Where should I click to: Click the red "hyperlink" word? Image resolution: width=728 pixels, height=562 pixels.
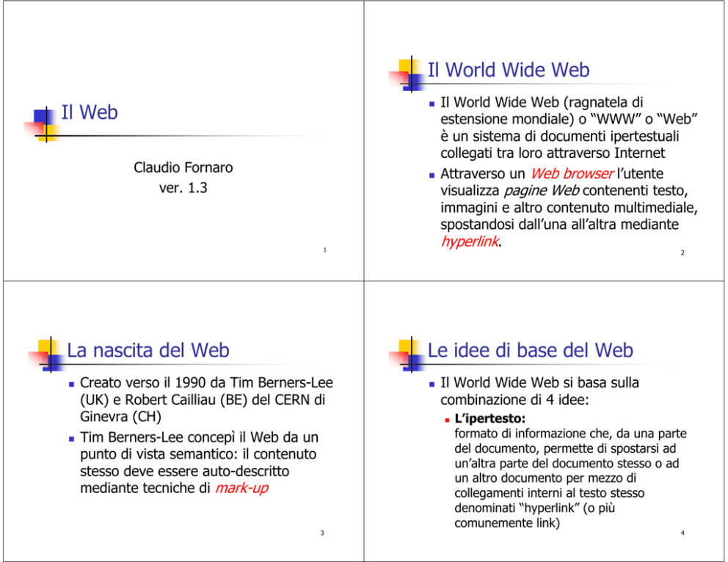[470, 241]
